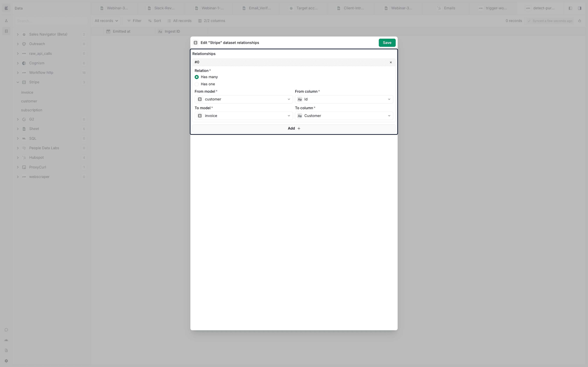Screen dimensions: 588x367
Task: Click the Outreach icon in the sidebar
Action: [x=24, y=44]
